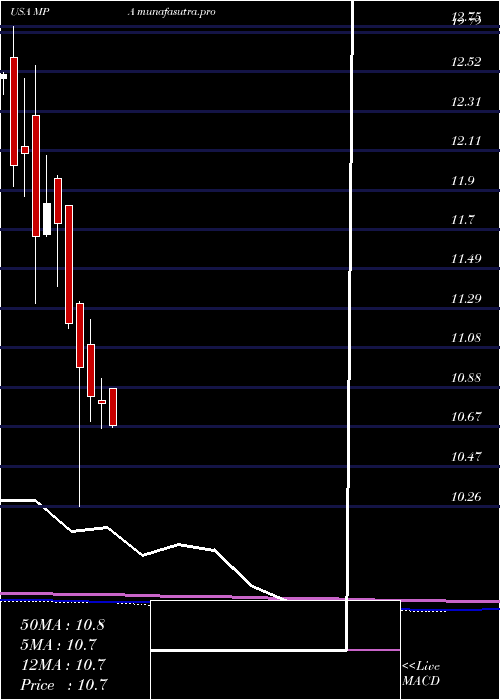Select the 12.52 price axis label
The height and width of the screenshot is (700, 500).
click(466, 62)
